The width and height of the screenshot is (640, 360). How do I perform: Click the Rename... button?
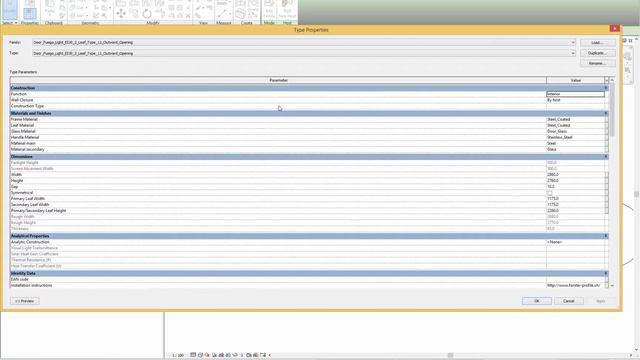pos(598,63)
